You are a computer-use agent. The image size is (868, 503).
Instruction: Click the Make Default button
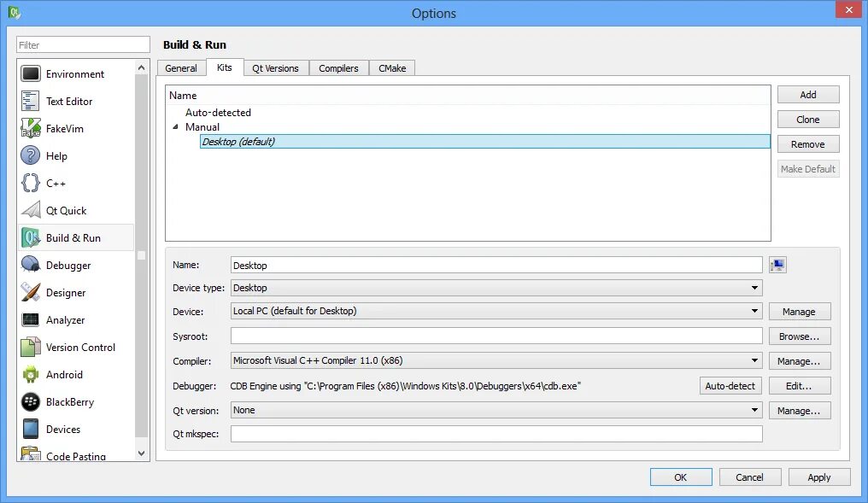808,169
